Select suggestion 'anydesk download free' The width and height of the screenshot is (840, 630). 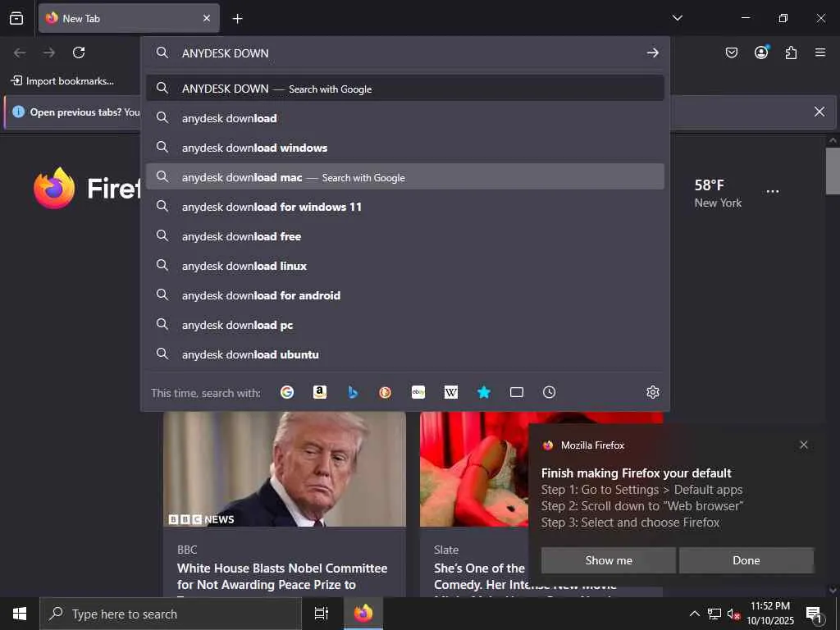pyautogui.click(x=405, y=235)
